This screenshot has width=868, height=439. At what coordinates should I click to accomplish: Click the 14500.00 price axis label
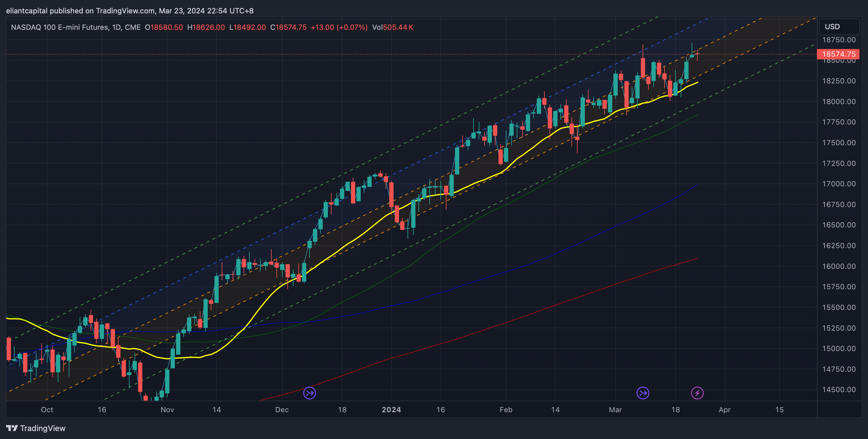click(838, 389)
